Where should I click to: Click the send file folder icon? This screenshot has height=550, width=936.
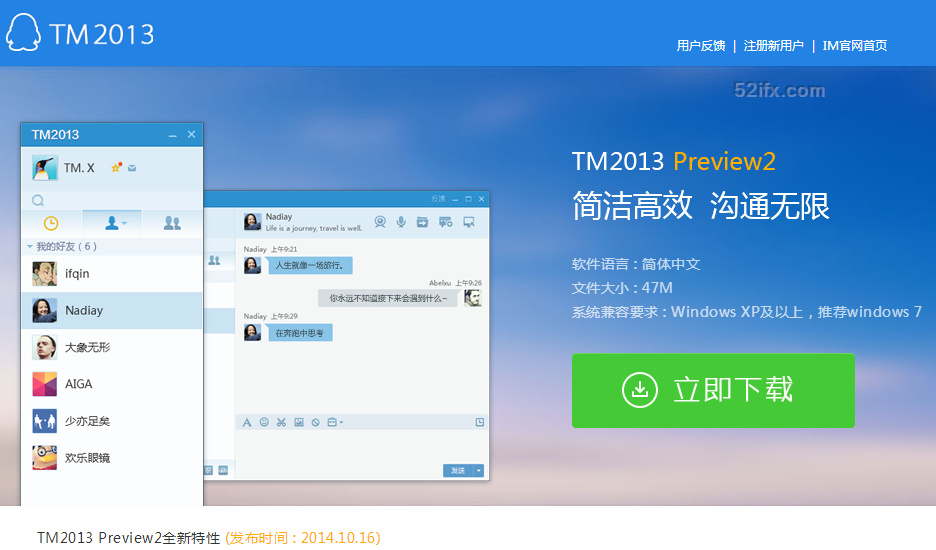tap(423, 222)
